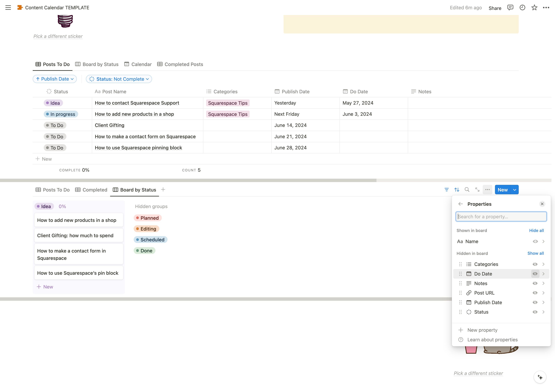
Task: Show the Do Date property
Action: coord(535,274)
